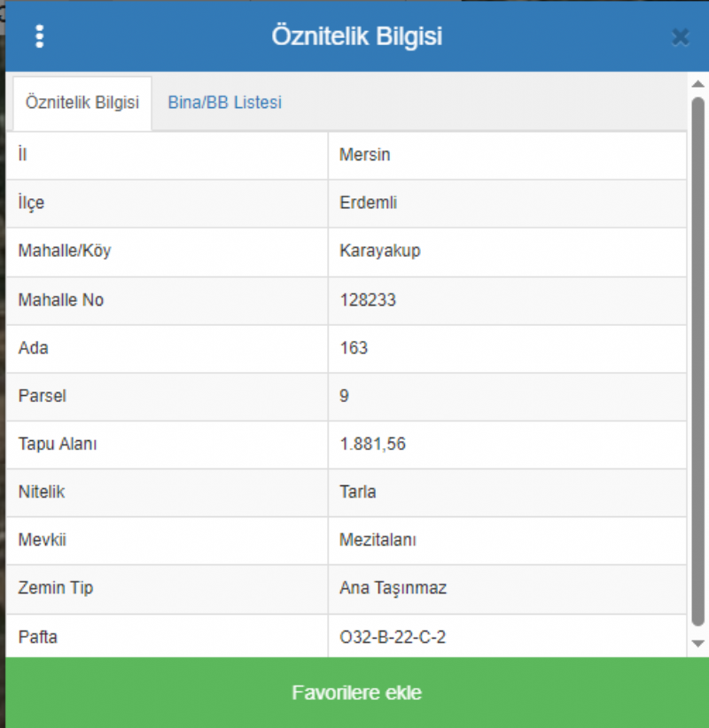709x728 pixels.
Task: Click the scrollbar up arrow
Action: click(x=697, y=84)
